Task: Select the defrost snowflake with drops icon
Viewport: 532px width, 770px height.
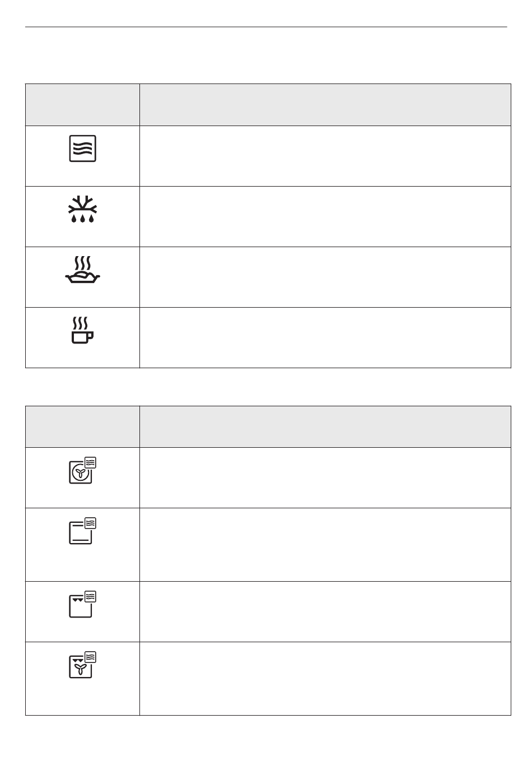Action: tap(83, 209)
